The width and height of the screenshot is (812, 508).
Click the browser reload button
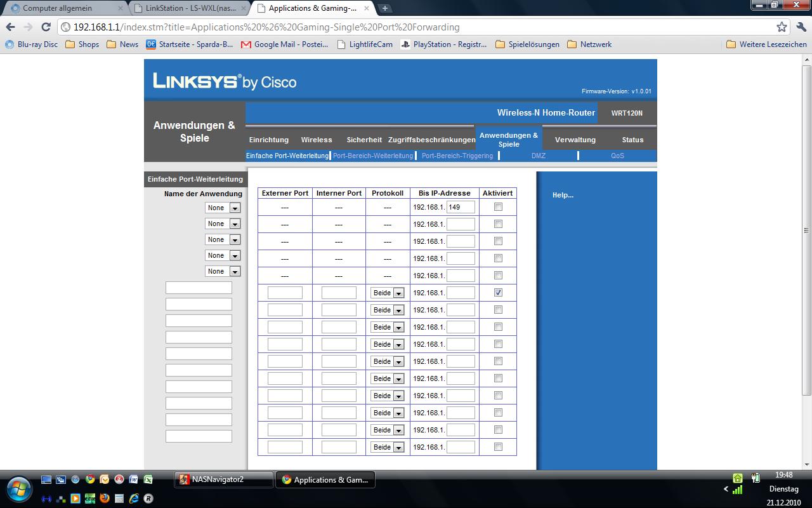point(46,27)
